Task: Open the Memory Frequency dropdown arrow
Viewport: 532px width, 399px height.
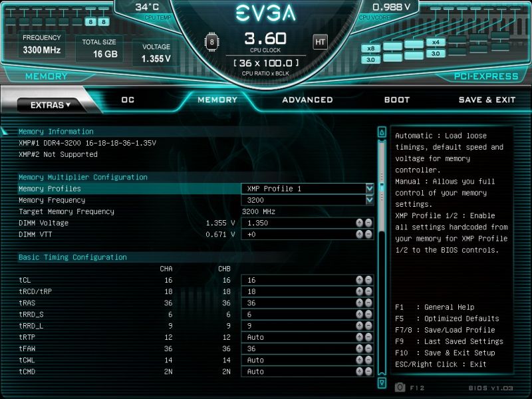Action: click(x=370, y=200)
